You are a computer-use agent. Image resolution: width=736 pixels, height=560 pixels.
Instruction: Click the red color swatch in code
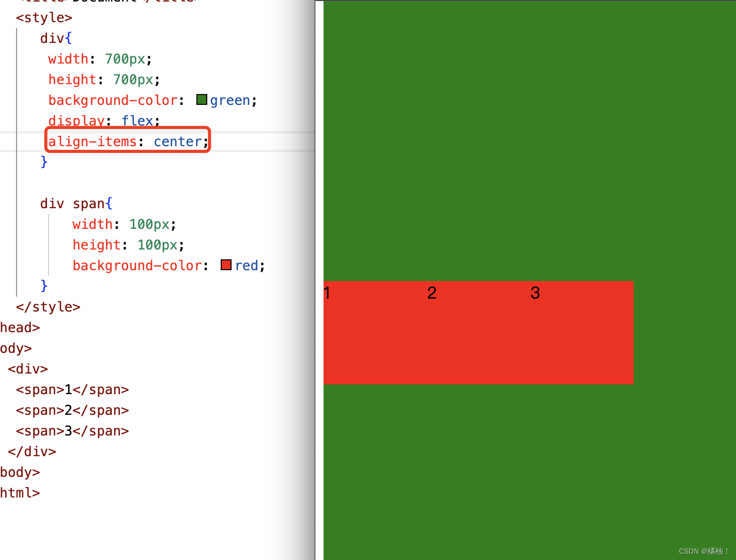coord(226,265)
